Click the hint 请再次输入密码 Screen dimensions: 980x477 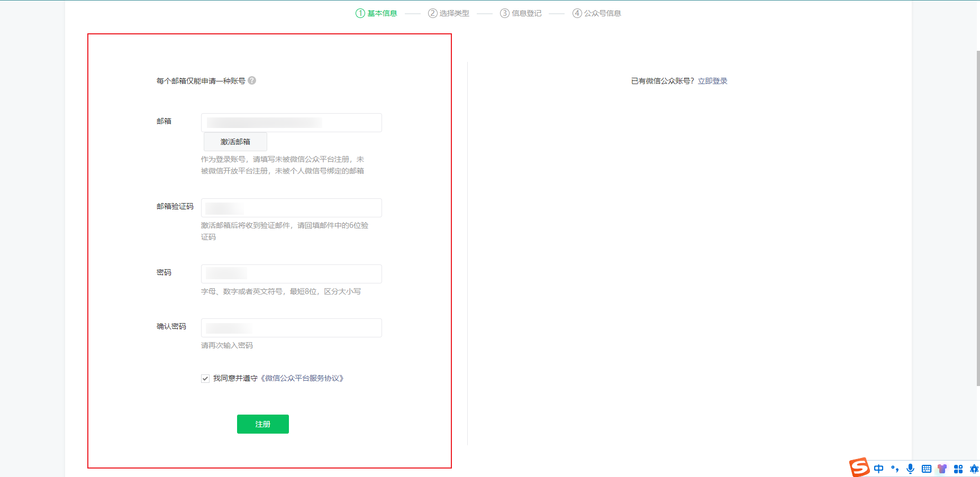pyautogui.click(x=227, y=345)
